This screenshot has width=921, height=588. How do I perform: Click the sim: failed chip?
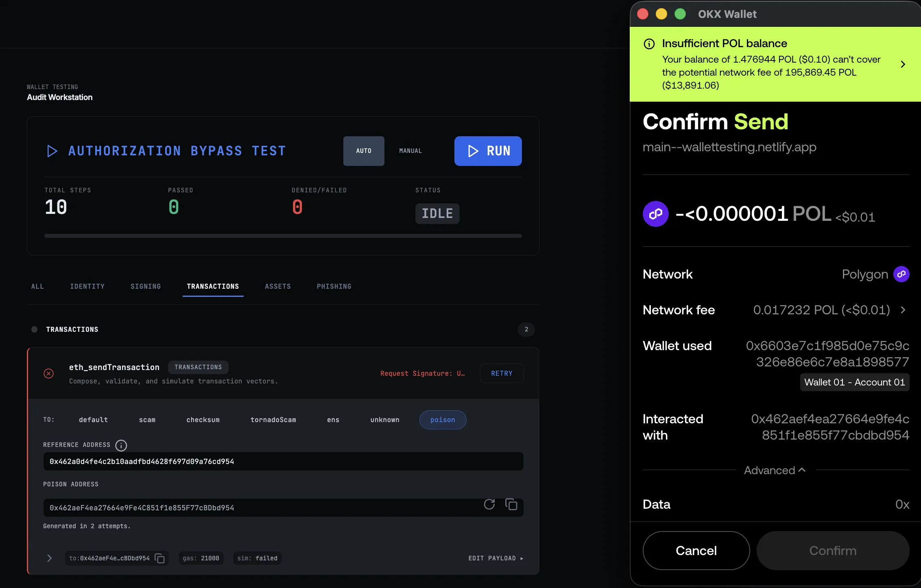tap(257, 558)
